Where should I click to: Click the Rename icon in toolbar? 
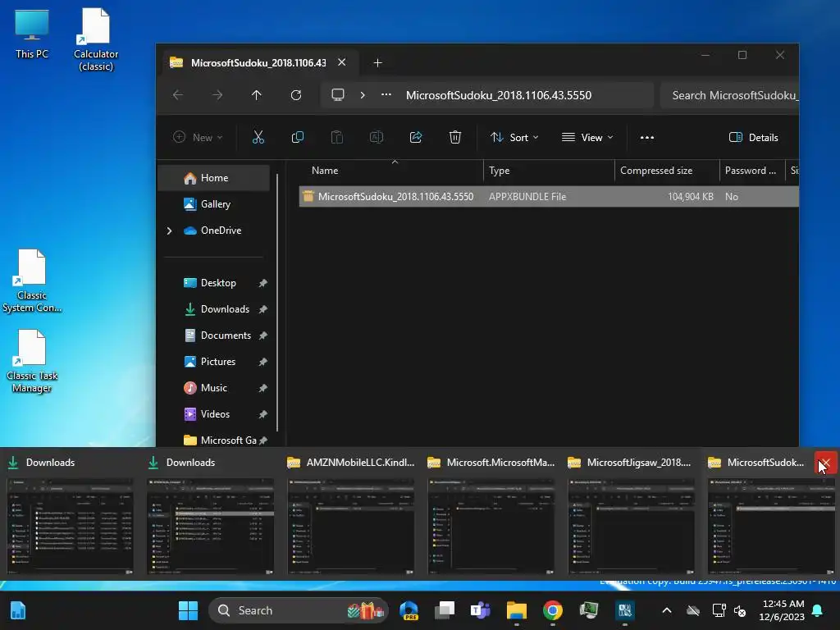(377, 138)
